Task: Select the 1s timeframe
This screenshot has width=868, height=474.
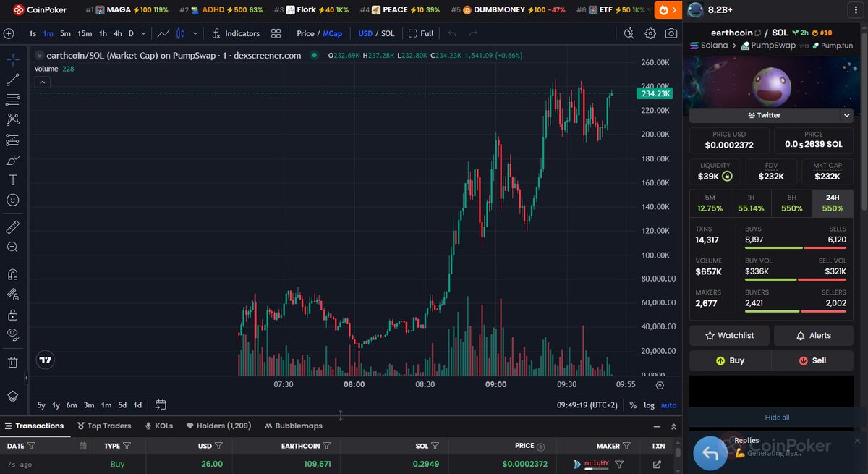Action: pos(33,33)
